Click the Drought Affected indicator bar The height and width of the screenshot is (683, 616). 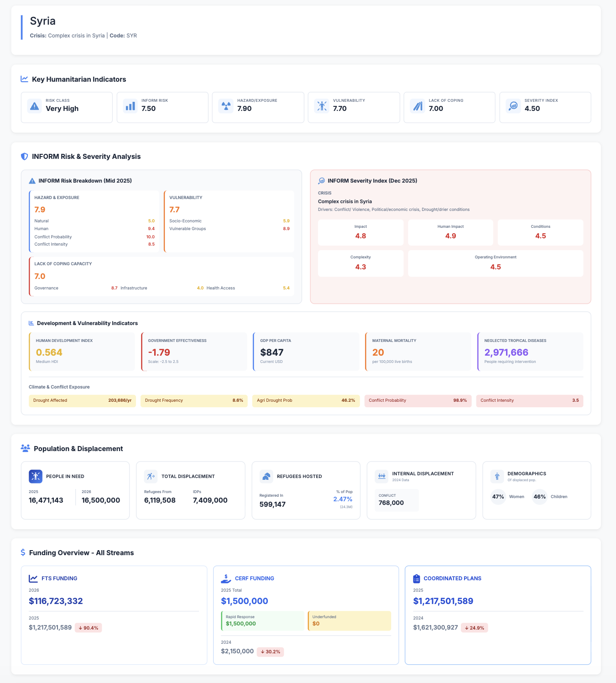point(82,400)
